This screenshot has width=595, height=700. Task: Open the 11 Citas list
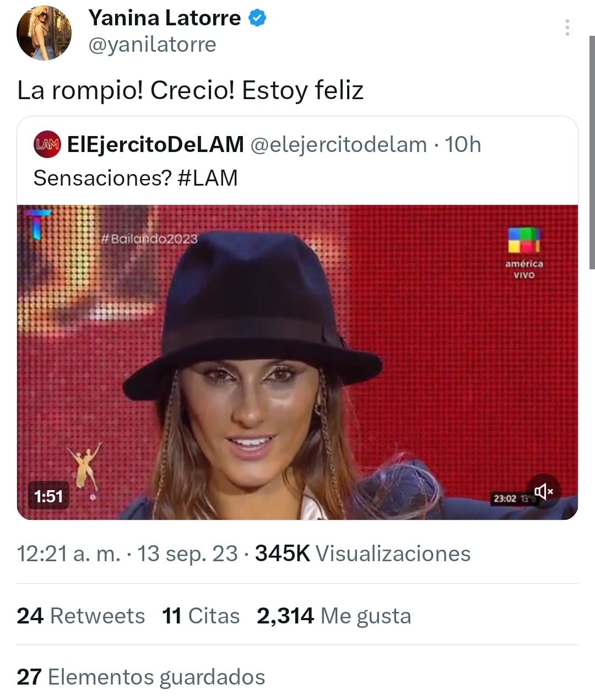[201, 616]
